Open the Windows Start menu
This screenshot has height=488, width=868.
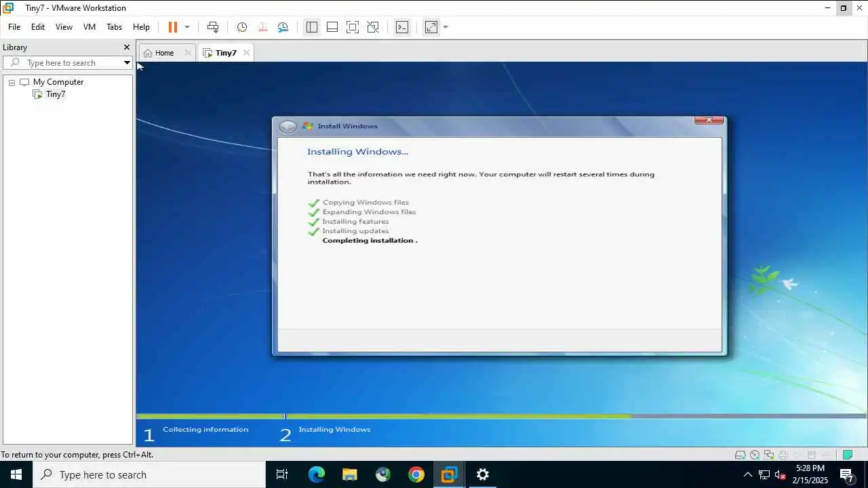(16, 474)
